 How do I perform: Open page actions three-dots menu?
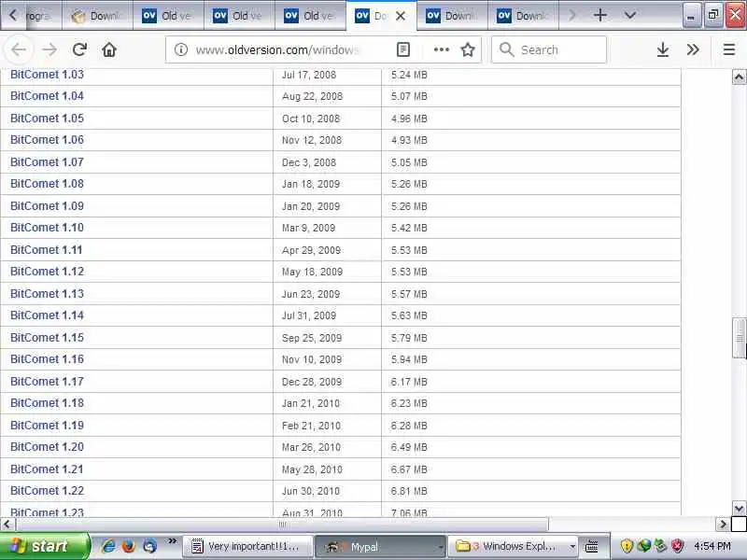tap(441, 49)
